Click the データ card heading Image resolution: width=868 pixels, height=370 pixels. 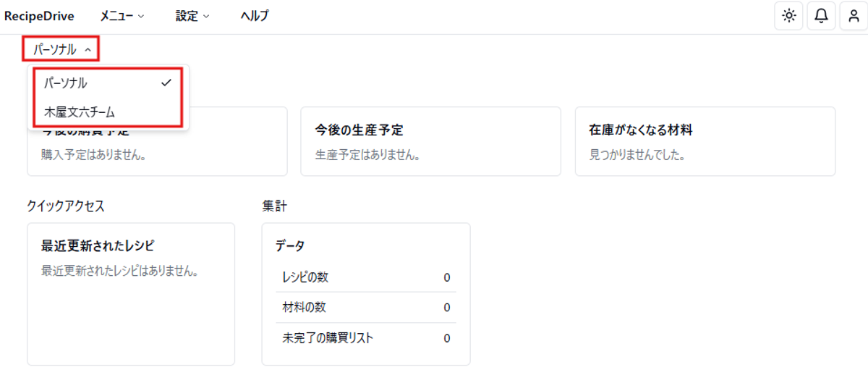click(x=290, y=246)
